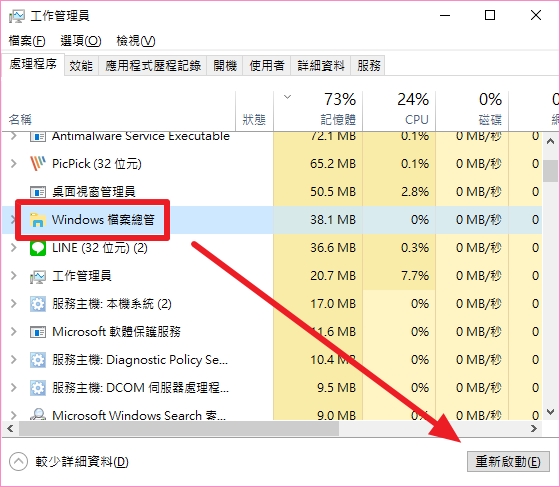The image size is (560, 487).
Task: Click the 工作管理員 process row icon
Action: (38, 276)
